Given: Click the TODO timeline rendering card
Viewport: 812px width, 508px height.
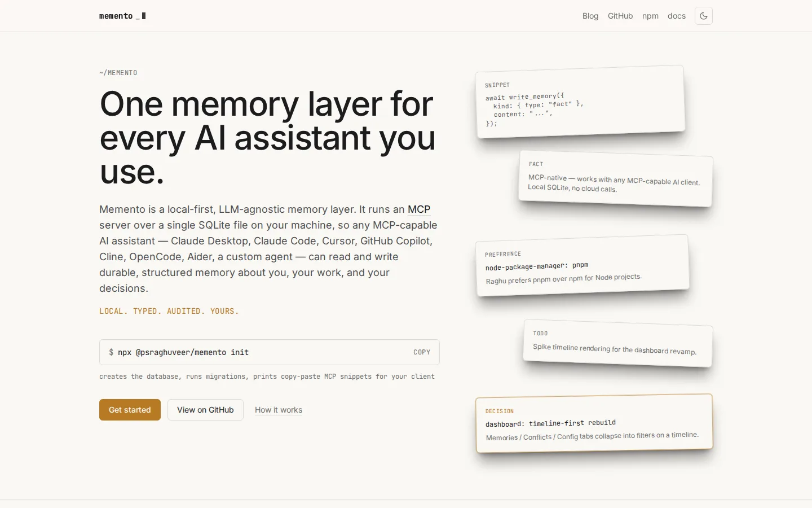Looking at the screenshot, I should [619, 343].
